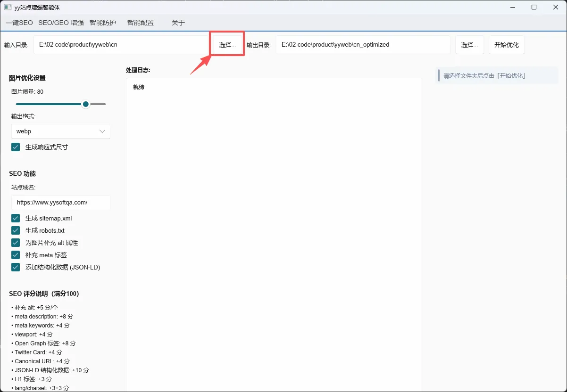Open the 智能配置 menu
The width and height of the screenshot is (567, 392).
[x=141, y=23]
